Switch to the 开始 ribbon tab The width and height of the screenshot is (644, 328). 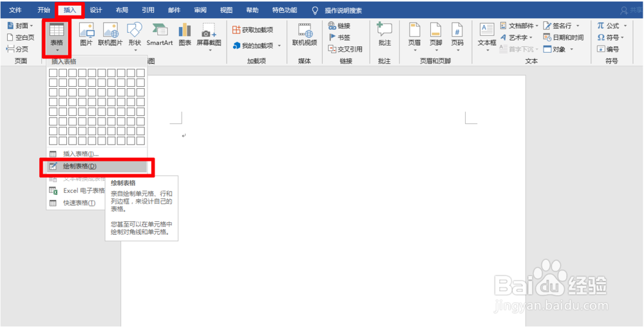[44, 10]
